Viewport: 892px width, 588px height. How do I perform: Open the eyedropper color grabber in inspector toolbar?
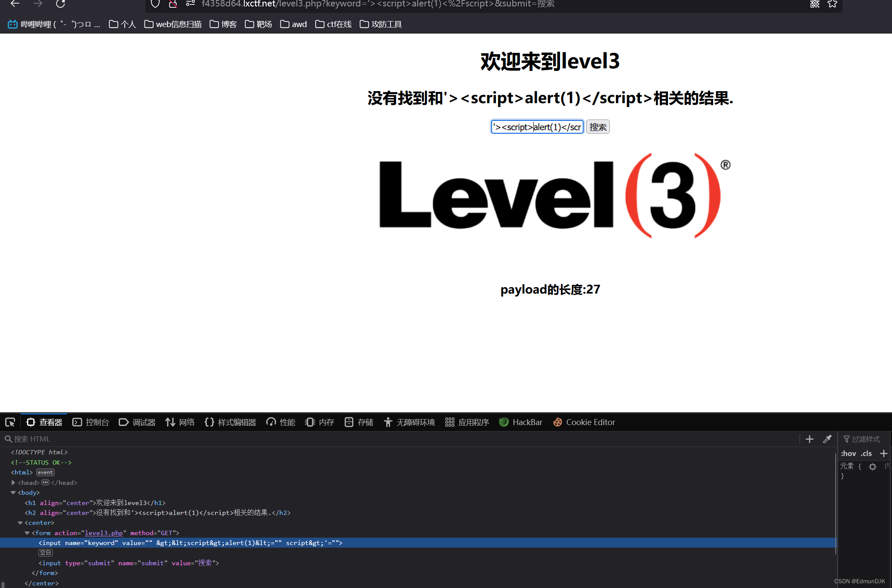tap(827, 439)
